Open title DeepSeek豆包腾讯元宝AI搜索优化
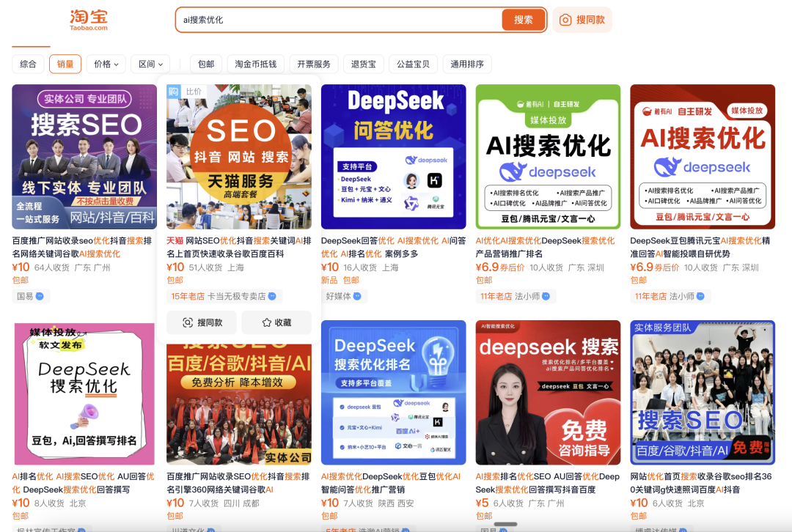Viewport: 792px width, 532px height. click(700, 248)
